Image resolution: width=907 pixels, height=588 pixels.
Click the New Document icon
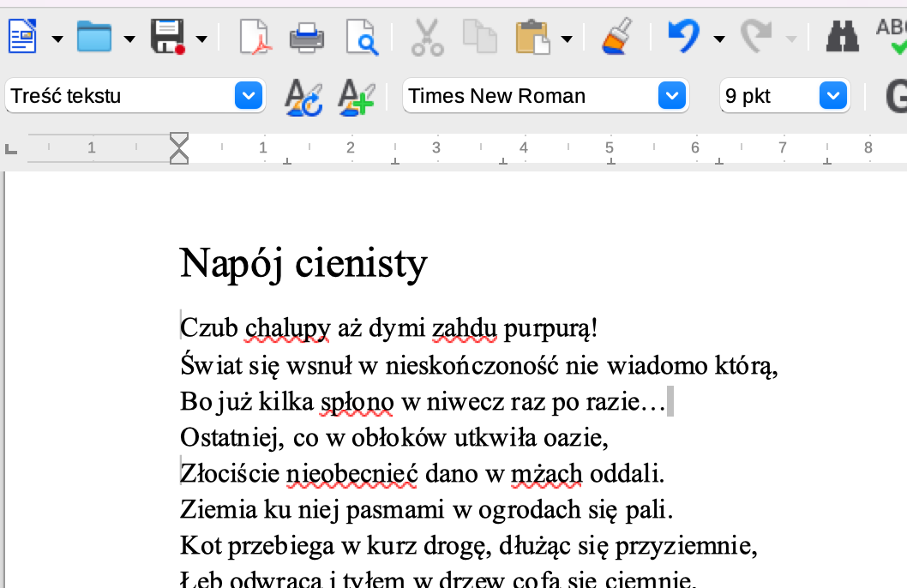(22, 37)
